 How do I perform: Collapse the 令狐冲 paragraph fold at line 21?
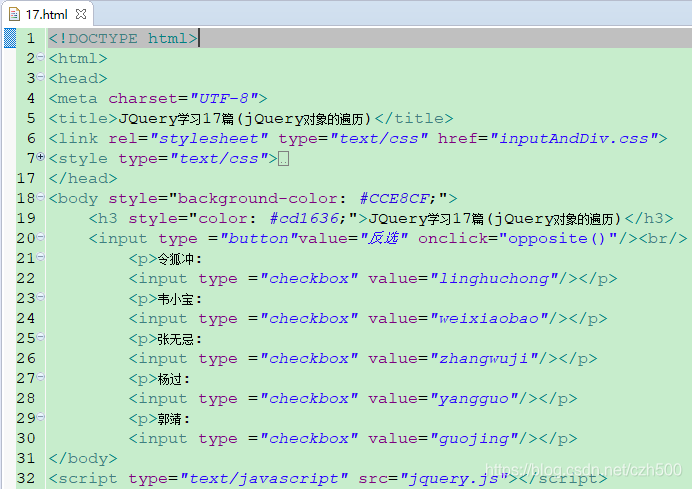click(x=41, y=256)
